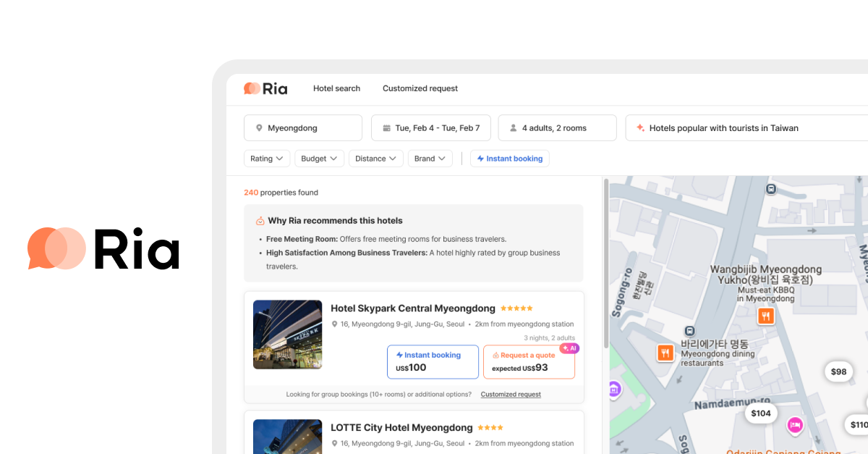Open the Hotel Skypark Central Myeongdong thumbnail
The image size is (868, 454).
[x=287, y=335]
